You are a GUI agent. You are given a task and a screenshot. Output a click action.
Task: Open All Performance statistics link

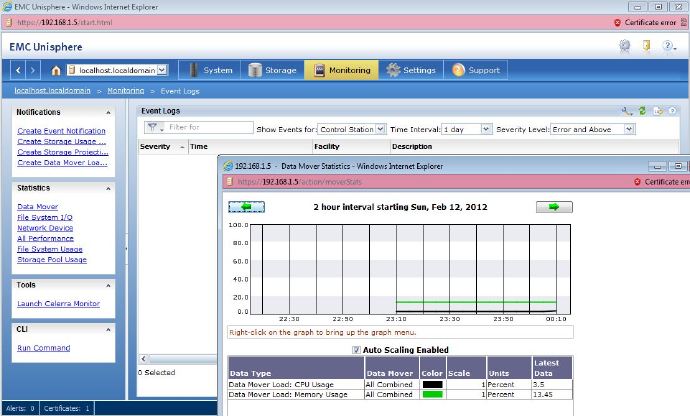[45, 238]
